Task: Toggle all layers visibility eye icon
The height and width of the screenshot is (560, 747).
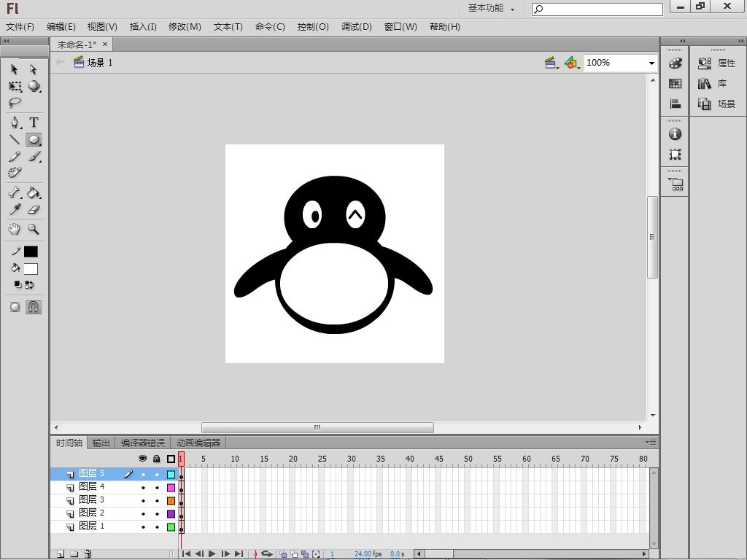Action: [142, 459]
